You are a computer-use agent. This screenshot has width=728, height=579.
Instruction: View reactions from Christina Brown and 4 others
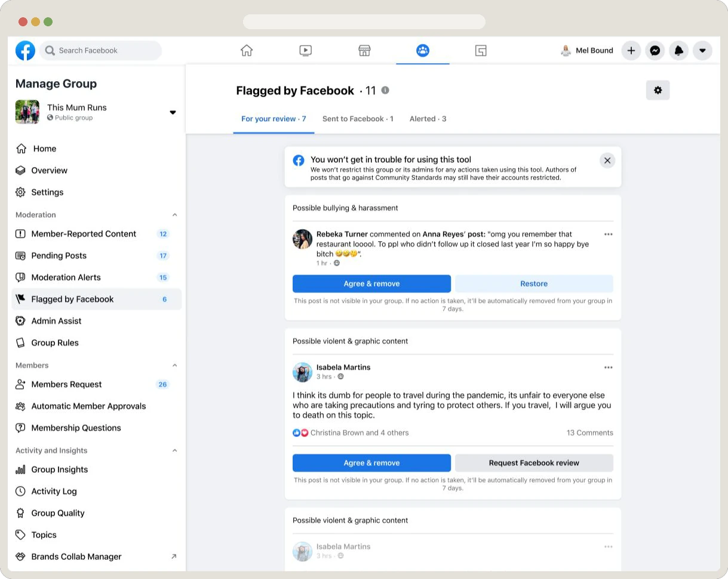coord(360,433)
